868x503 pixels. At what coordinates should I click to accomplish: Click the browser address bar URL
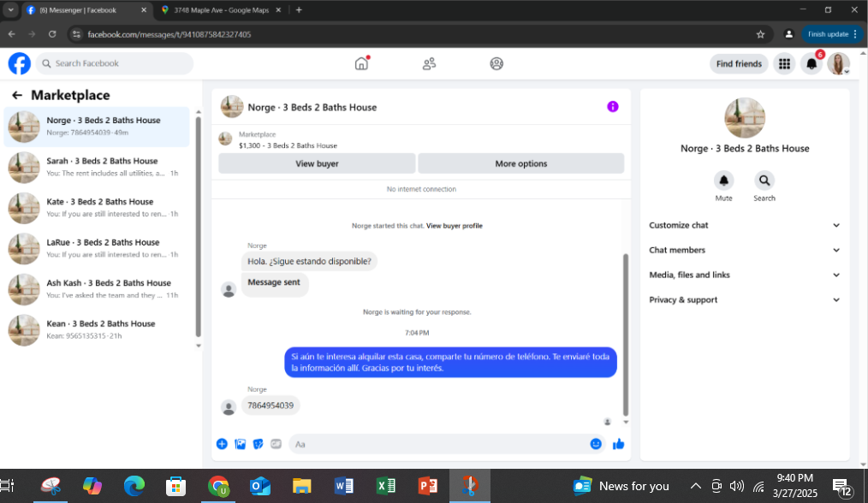[169, 34]
